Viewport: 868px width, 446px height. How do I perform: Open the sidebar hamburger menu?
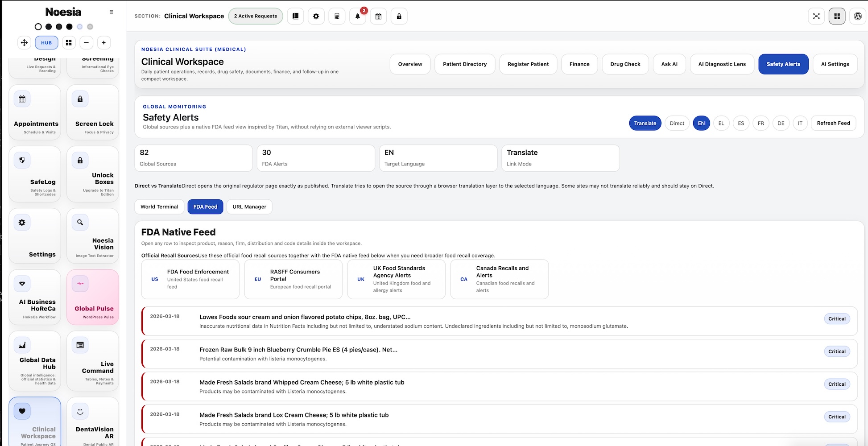tap(111, 12)
